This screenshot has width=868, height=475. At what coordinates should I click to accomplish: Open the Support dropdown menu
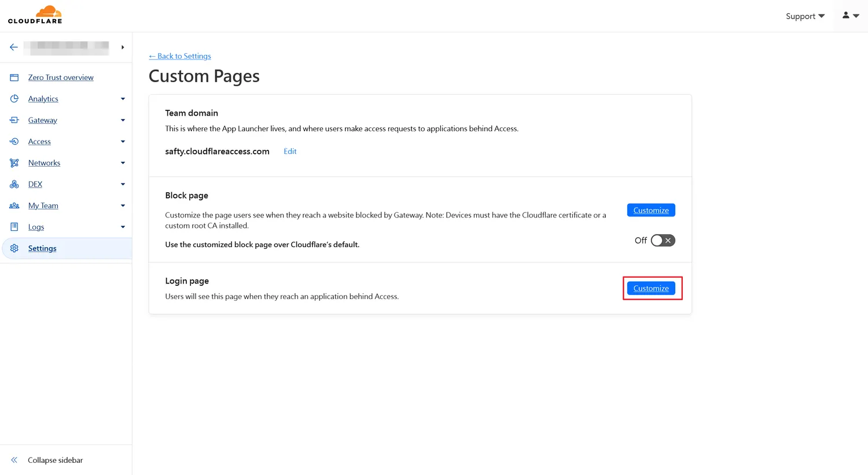[x=804, y=16]
